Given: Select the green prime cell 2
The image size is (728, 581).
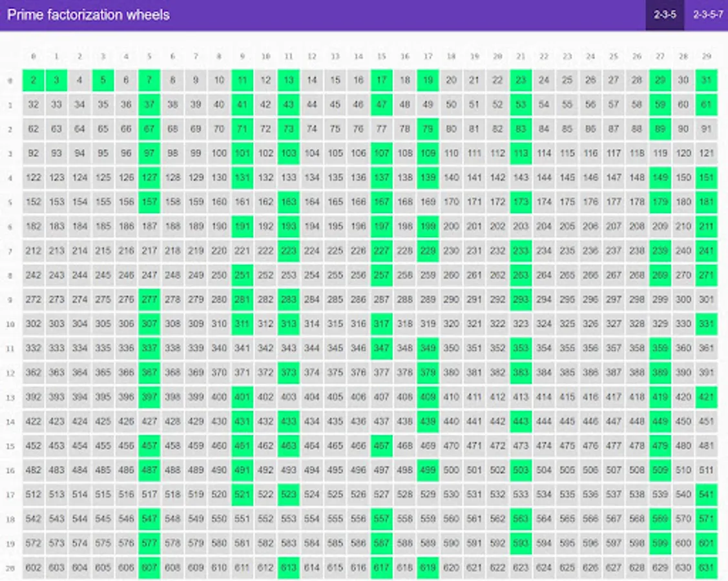Looking at the screenshot, I should coord(32,81).
